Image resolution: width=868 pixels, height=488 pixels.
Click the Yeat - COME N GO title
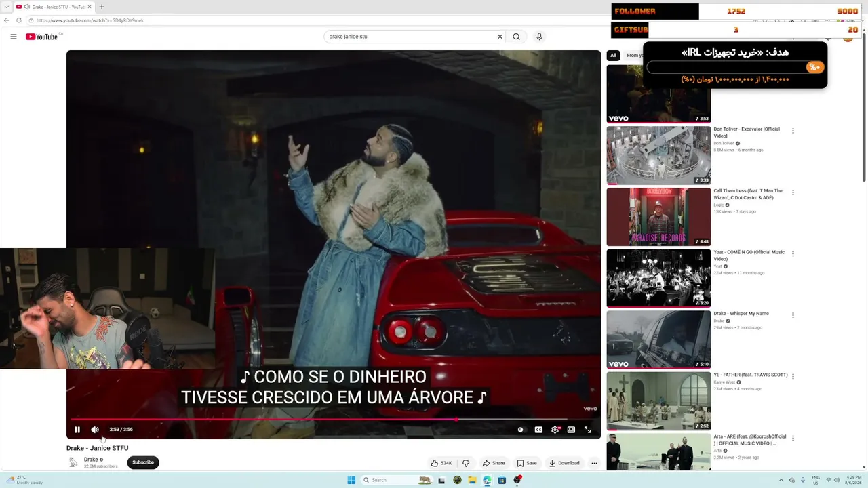(x=749, y=256)
